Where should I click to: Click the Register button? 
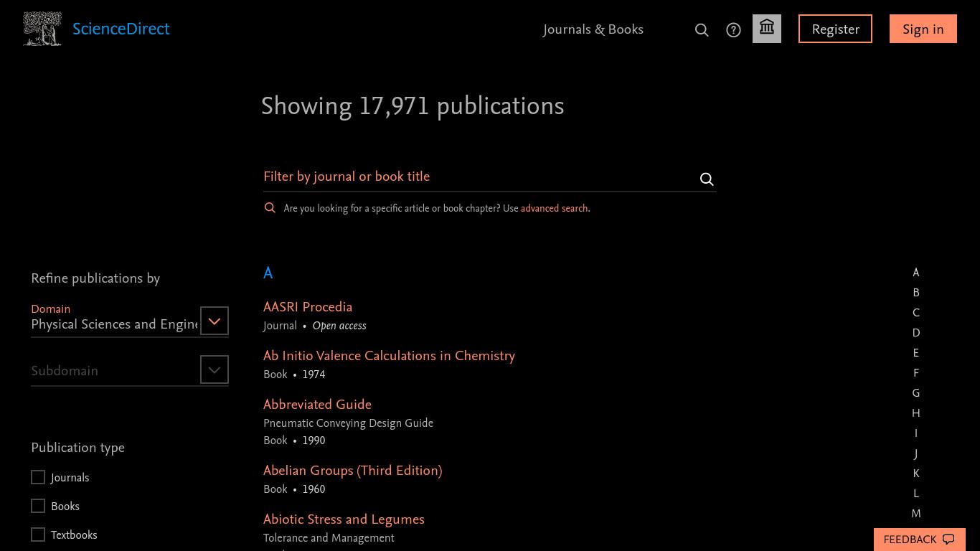point(835,29)
